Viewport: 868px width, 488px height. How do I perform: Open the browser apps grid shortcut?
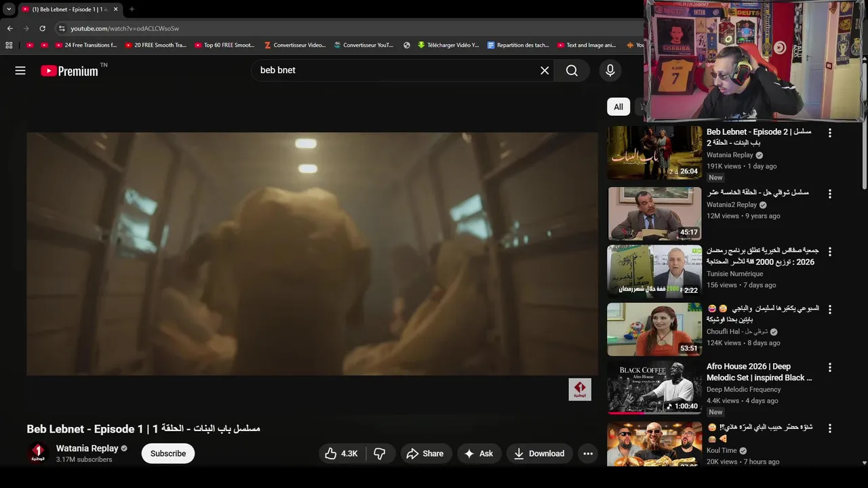pyautogui.click(x=9, y=45)
